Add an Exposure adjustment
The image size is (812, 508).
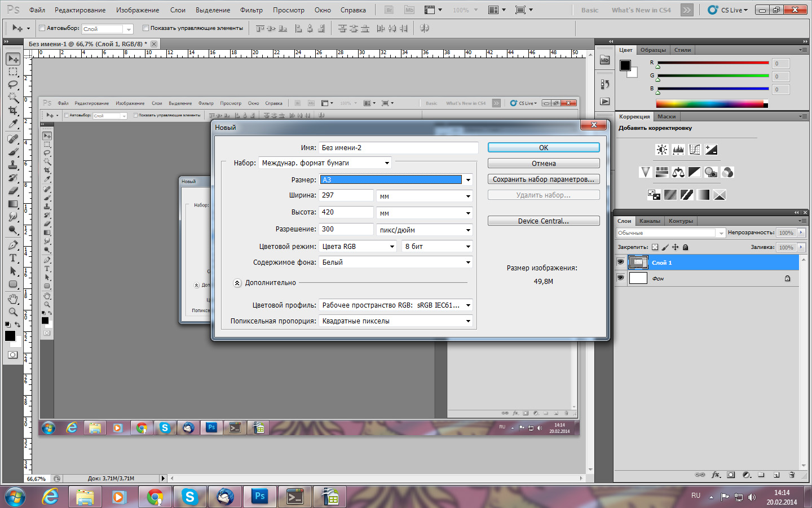[x=711, y=150]
